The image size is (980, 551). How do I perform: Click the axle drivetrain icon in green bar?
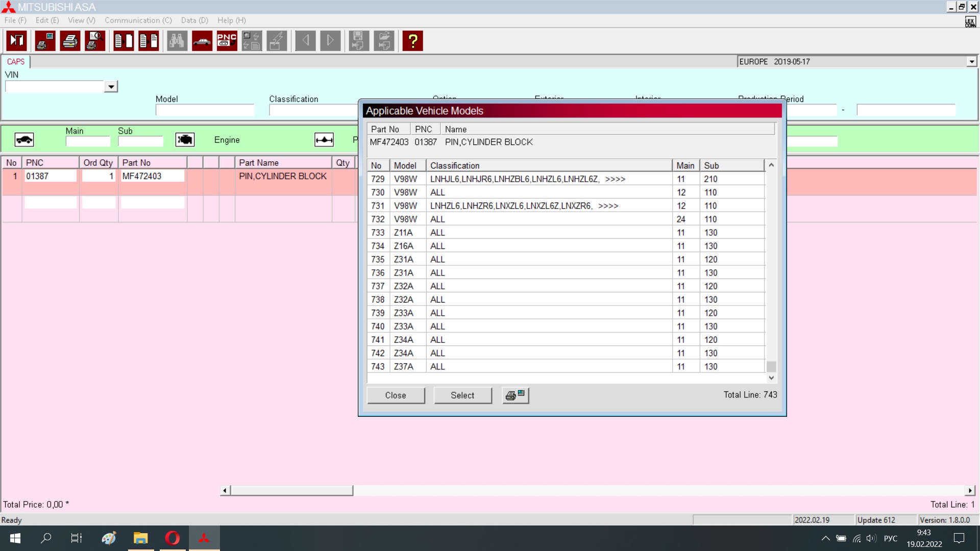click(324, 140)
